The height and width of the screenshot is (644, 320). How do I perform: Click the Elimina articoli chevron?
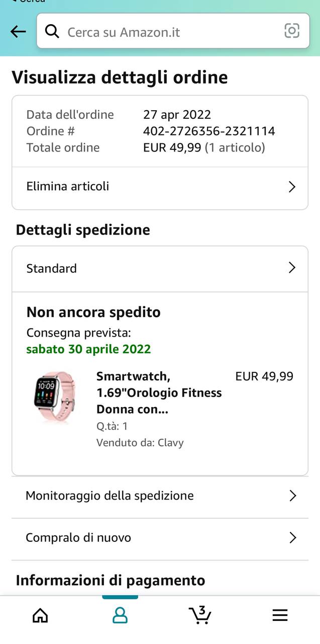pyautogui.click(x=292, y=187)
